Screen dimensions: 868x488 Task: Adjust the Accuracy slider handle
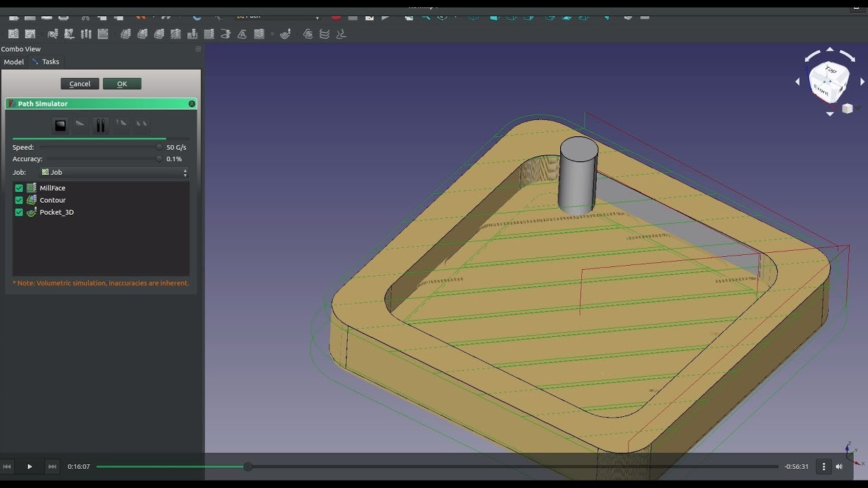[x=159, y=159]
